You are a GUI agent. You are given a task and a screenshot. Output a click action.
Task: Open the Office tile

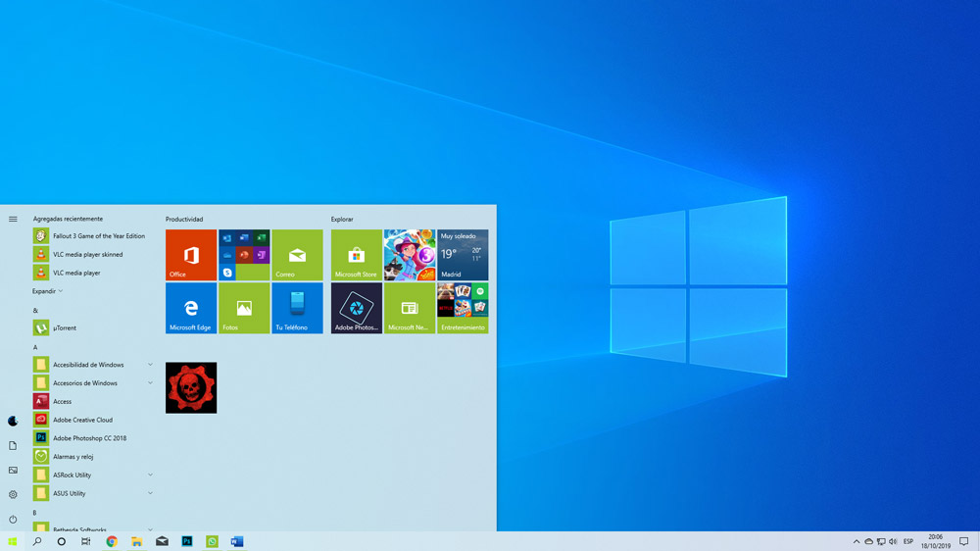click(x=191, y=255)
